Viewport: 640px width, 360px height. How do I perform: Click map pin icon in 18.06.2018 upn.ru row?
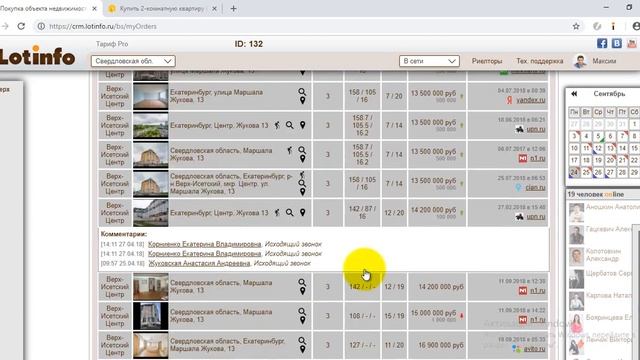pos(302,125)
